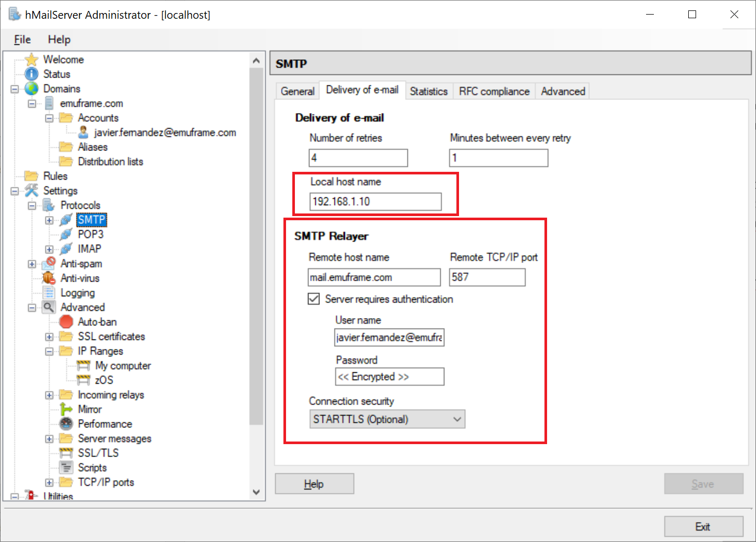The image size is (756, 542).
Task: Click the Scripts icon
Action: [x=66, y=468]
